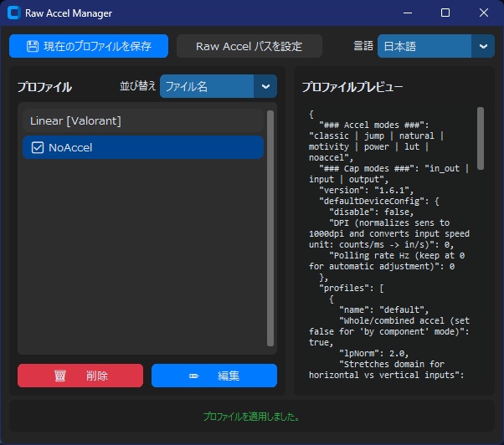Click the trash can icon on delete button
This screenshot has width=504, height=445.
click(59, 376)
